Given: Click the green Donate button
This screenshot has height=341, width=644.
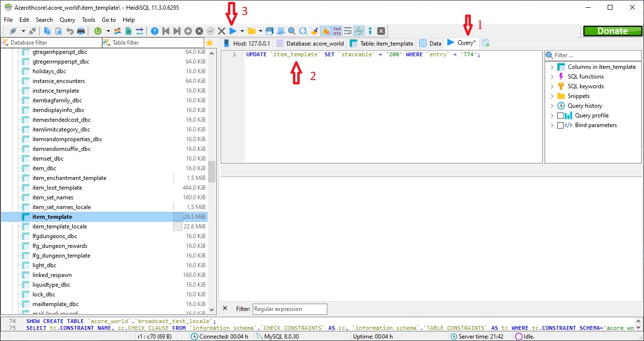Looking at the screenshot, I should coord(612,31).
